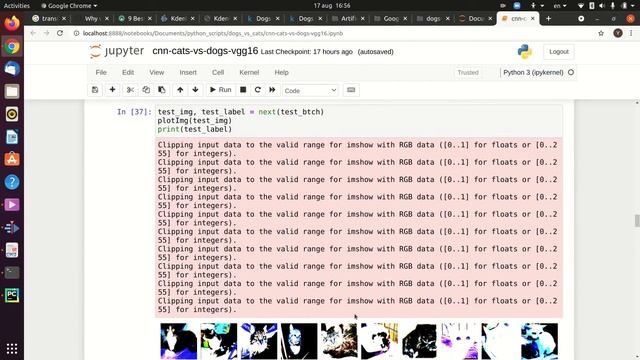
Task: Open Google Chrome app menu in top bar
Action: (x=69, y=6)
